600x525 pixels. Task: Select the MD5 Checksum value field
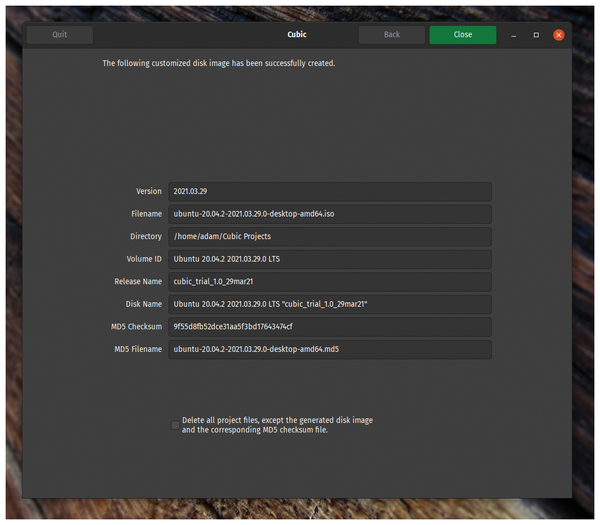click(330, 327)
